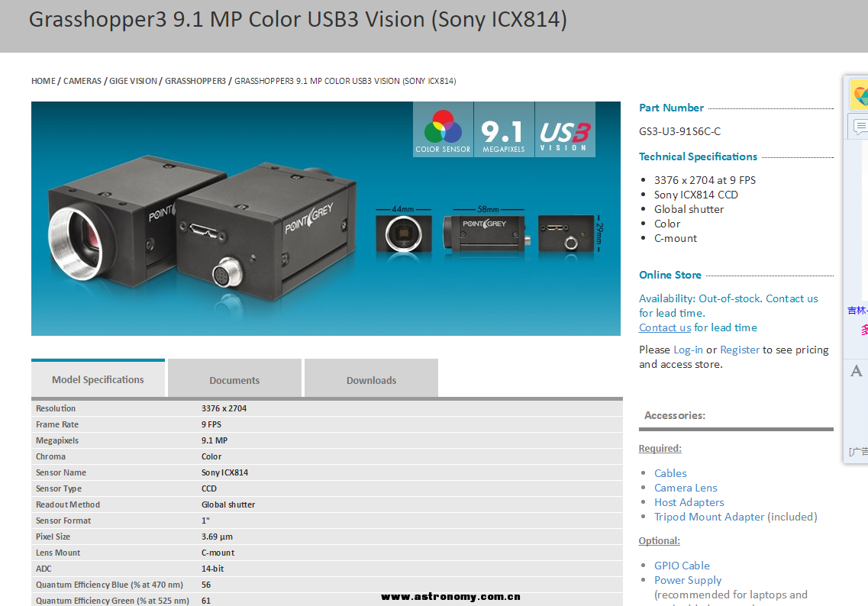The height and width of the screenshot is (606, 868).
Task: Click the USB3 Vision badge
Action: (x=564, y=129)
